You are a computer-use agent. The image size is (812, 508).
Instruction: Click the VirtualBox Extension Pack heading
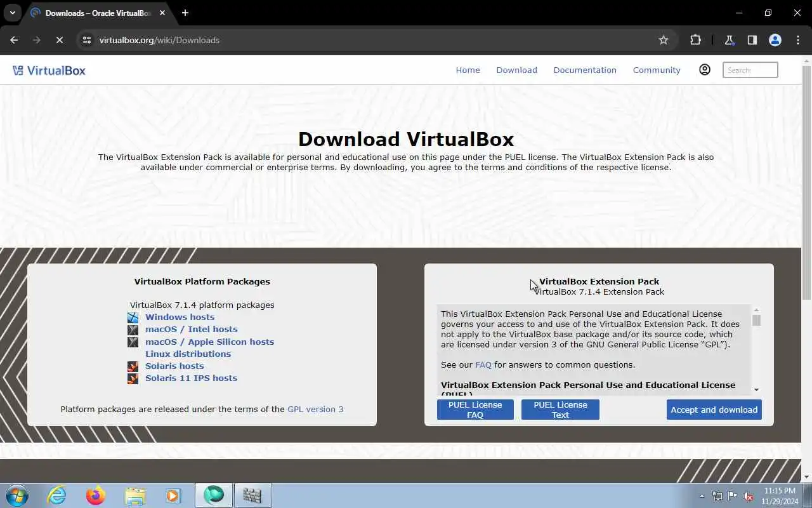(x=599, y=281)
